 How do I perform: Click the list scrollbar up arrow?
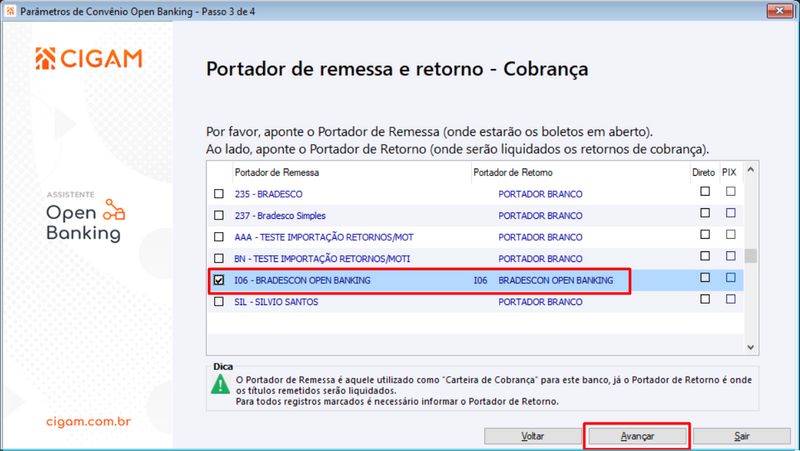751,169
